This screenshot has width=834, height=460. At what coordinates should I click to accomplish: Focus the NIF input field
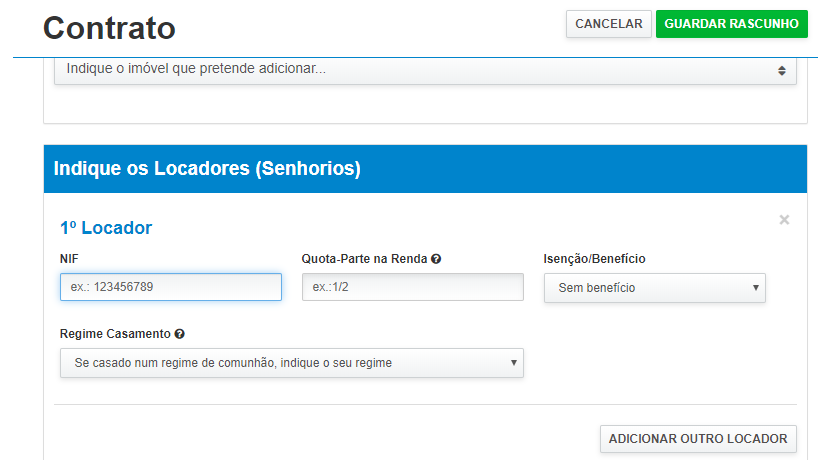pos(171,288)
